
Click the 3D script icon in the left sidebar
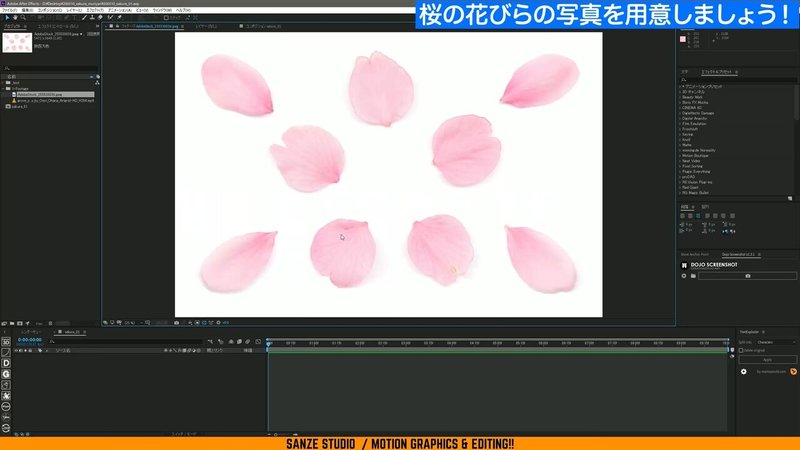pos(6,342)
